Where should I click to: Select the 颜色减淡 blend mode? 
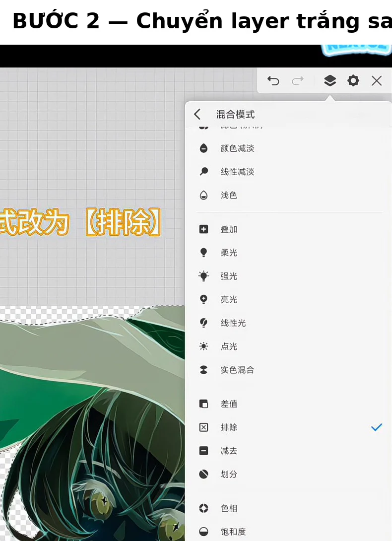237,148
